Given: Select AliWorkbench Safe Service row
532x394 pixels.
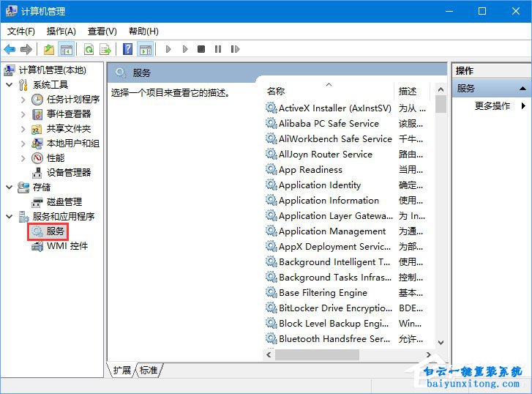Looking at the screenshot, I should tap(345, 138).
